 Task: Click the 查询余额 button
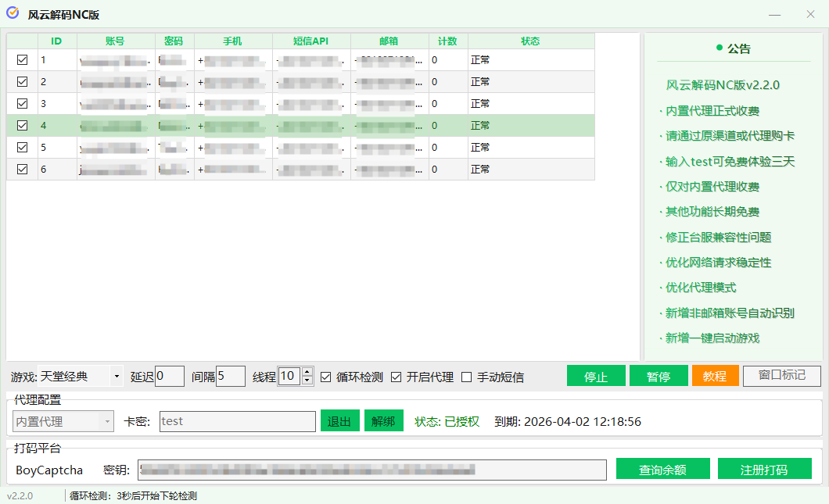pos(662,469)
